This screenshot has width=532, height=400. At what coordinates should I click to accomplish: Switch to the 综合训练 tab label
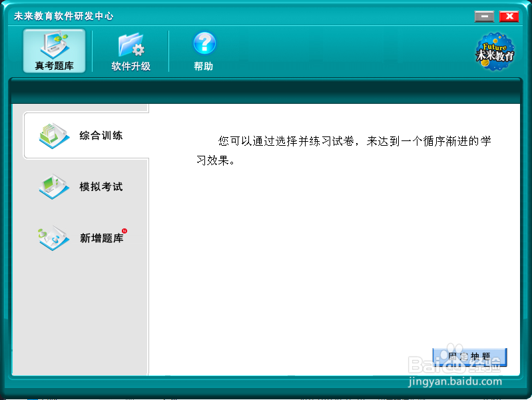pyautogui.click(x=101, y=136)
